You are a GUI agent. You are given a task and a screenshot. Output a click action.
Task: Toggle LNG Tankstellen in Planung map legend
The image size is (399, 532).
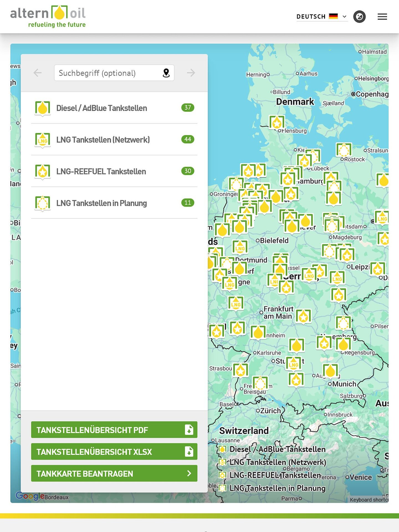coord(277,488)
